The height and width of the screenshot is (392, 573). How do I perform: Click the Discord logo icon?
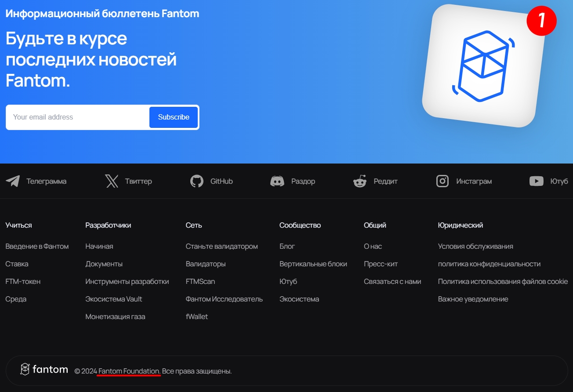[x=277, y=181]
